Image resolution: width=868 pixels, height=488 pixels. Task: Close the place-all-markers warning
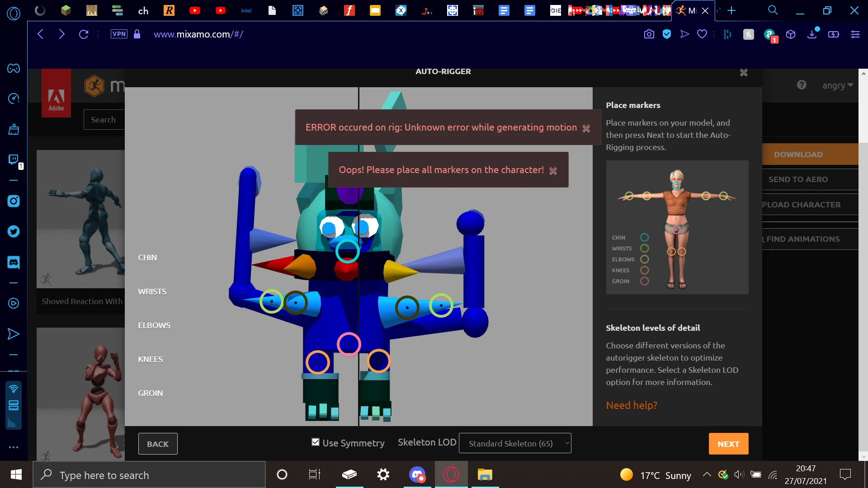(x=553, y=171)
